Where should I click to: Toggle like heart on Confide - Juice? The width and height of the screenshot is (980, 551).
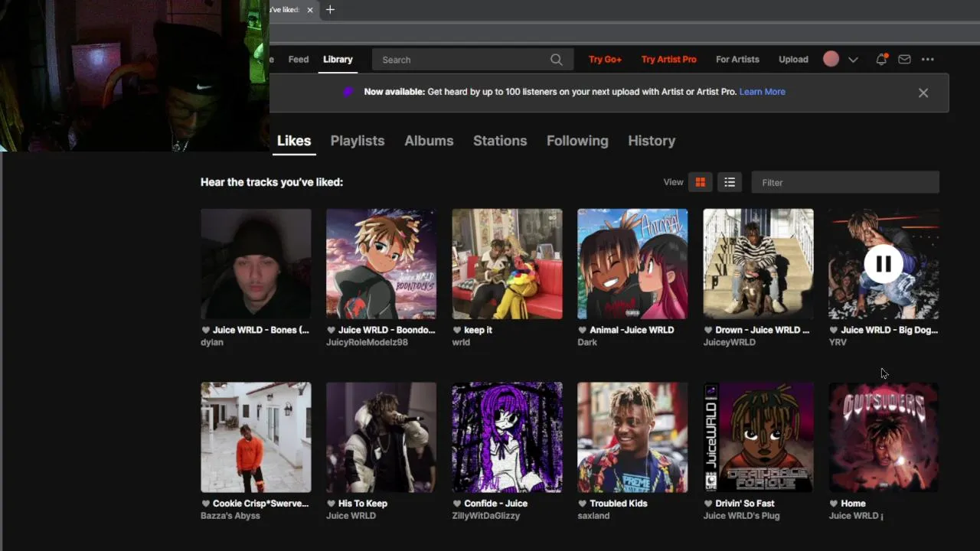(456, 504)
